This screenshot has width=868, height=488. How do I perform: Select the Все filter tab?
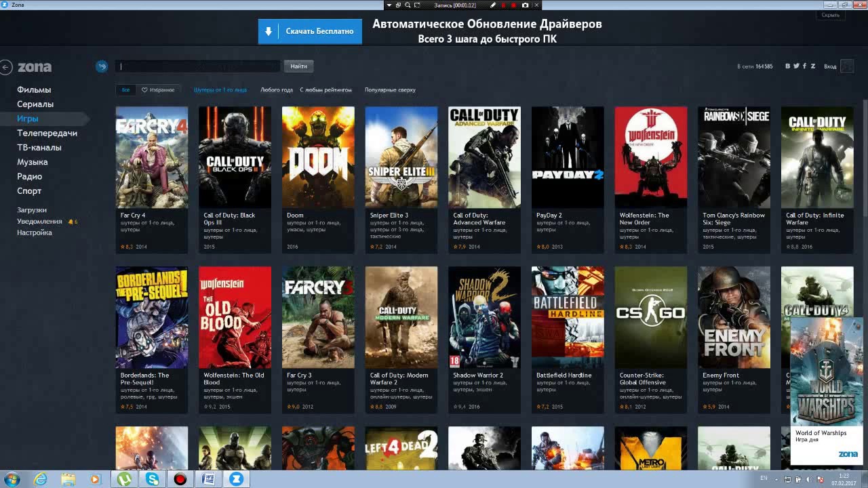click(125, 89)
